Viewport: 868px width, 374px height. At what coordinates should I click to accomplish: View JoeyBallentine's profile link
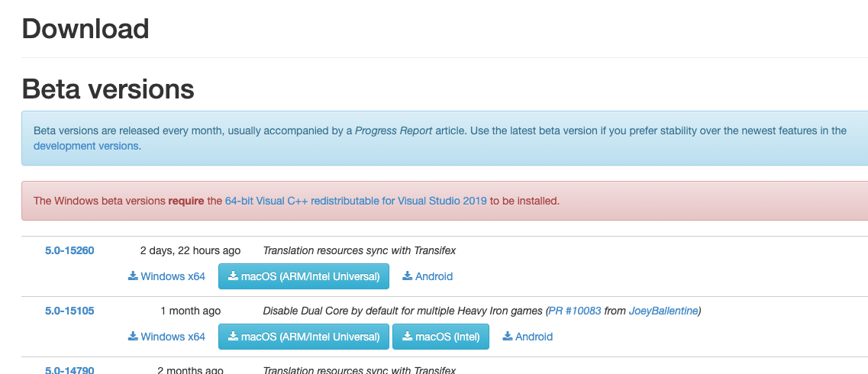click(x=663, y=311)
